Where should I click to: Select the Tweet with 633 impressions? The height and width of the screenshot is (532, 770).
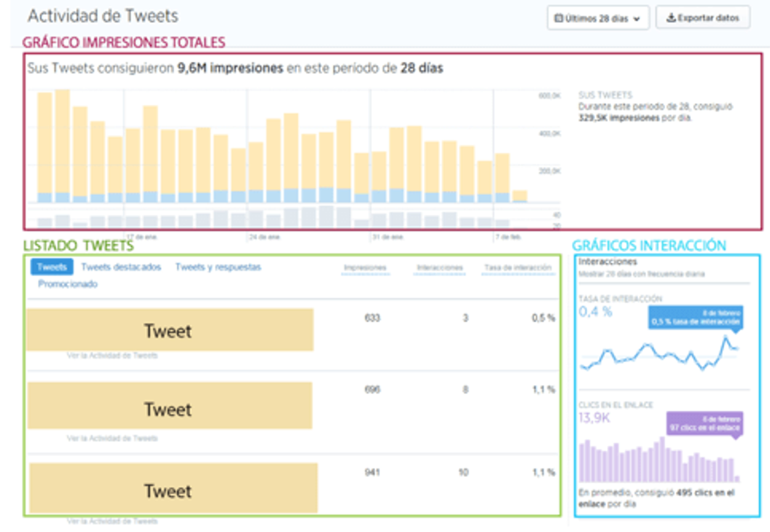tap(170, 330)
